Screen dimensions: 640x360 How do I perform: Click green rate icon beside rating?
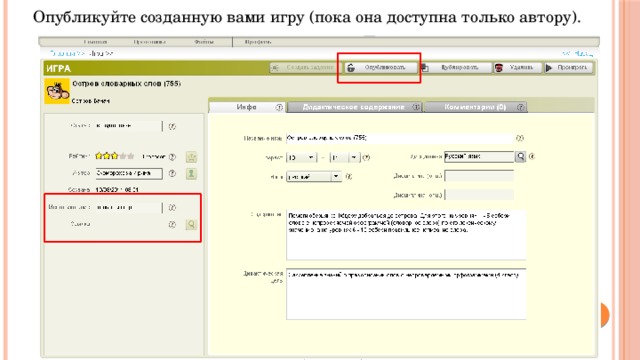(x=191, y=157)
